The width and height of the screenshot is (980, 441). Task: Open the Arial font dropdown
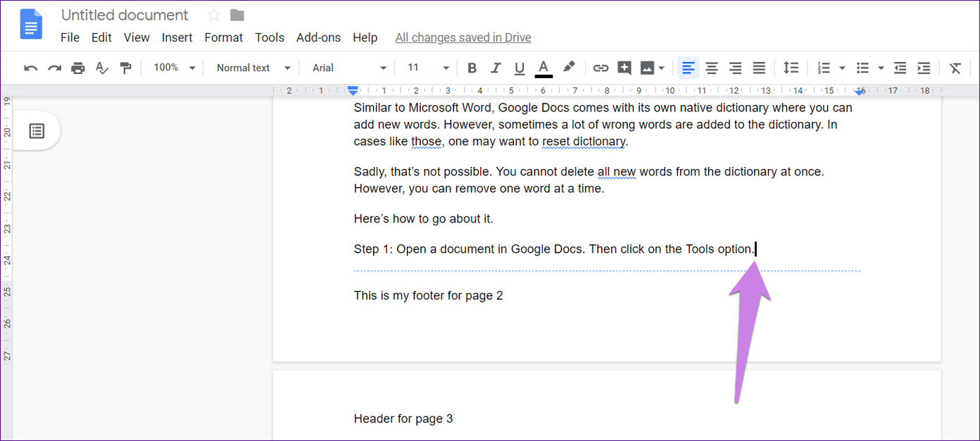tap(350, 68)
